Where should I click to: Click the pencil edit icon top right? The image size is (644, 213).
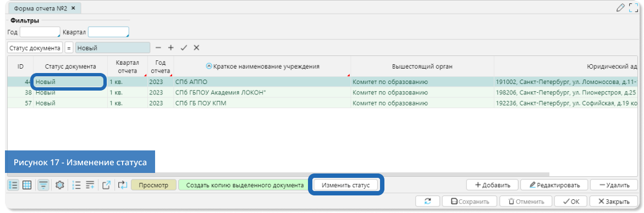tap(620, 7)
